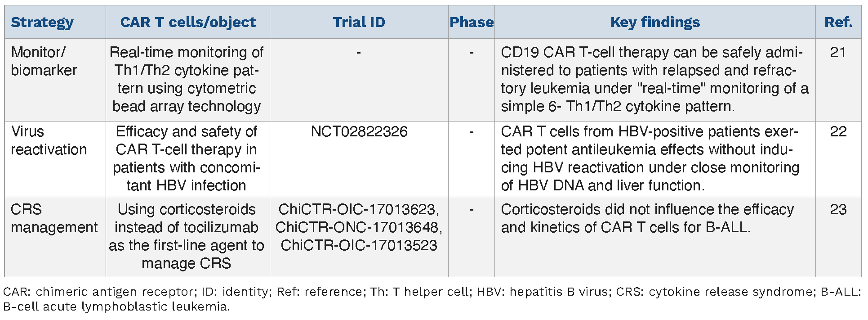Image resolution: width=868 pixels, height=320 pixels.
Task: Click the Trial ID column header
Action: coord(359,22)
